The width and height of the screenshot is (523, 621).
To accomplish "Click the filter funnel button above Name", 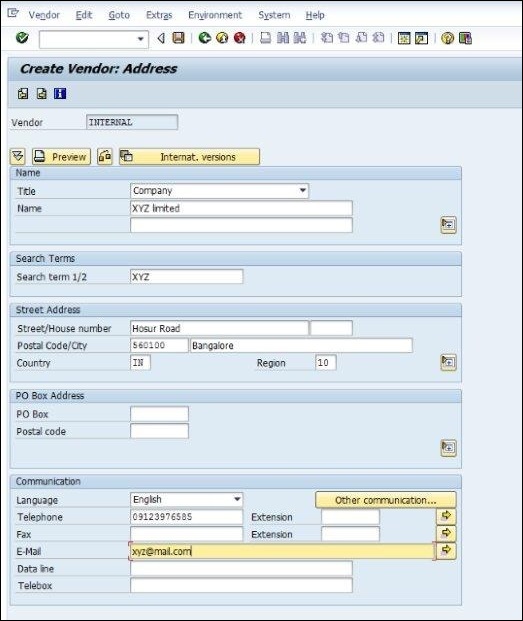I will (x=18, y=156).
